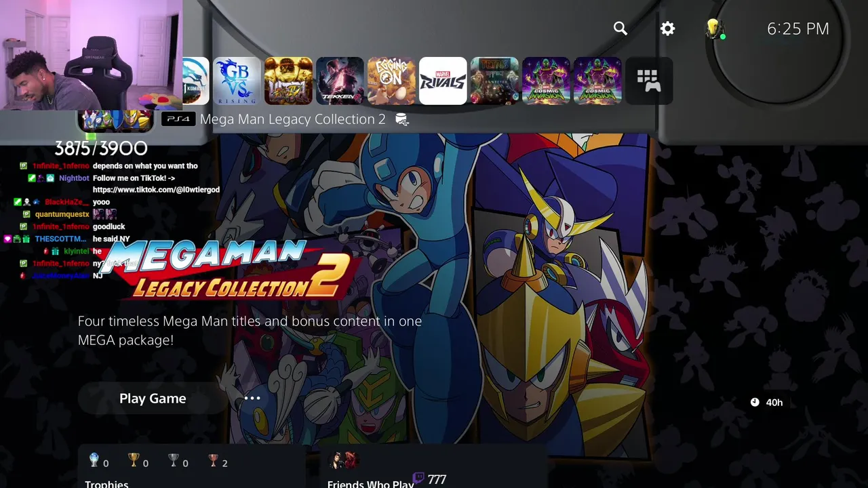
Task: Select Cosmic Invasion tile beside Game Library
Action: tap(597, 81)
